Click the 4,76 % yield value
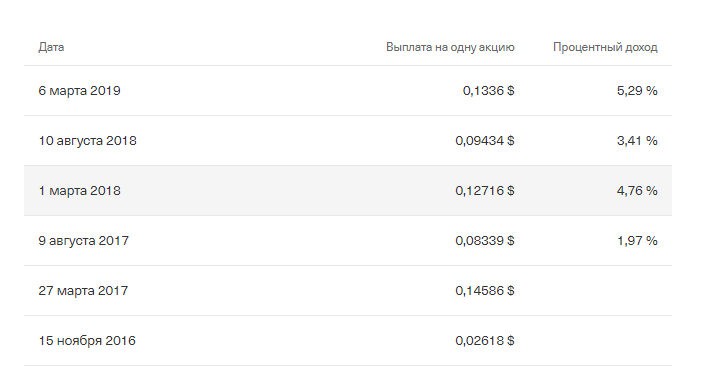The image size is (718, 375). click(x=637, y=190)
